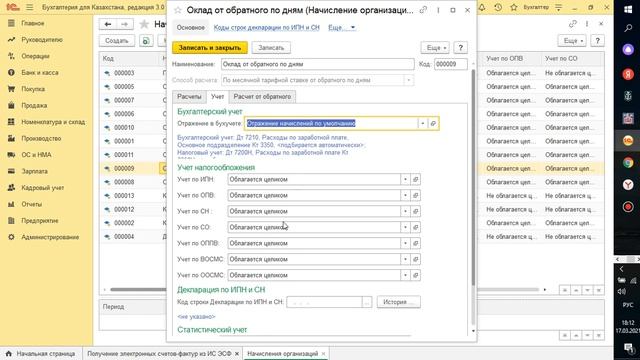The image size is (640, 360).
Task: Mark dialog as favorite with star icon
Action: pyautogui.click(x=178, y=10)
